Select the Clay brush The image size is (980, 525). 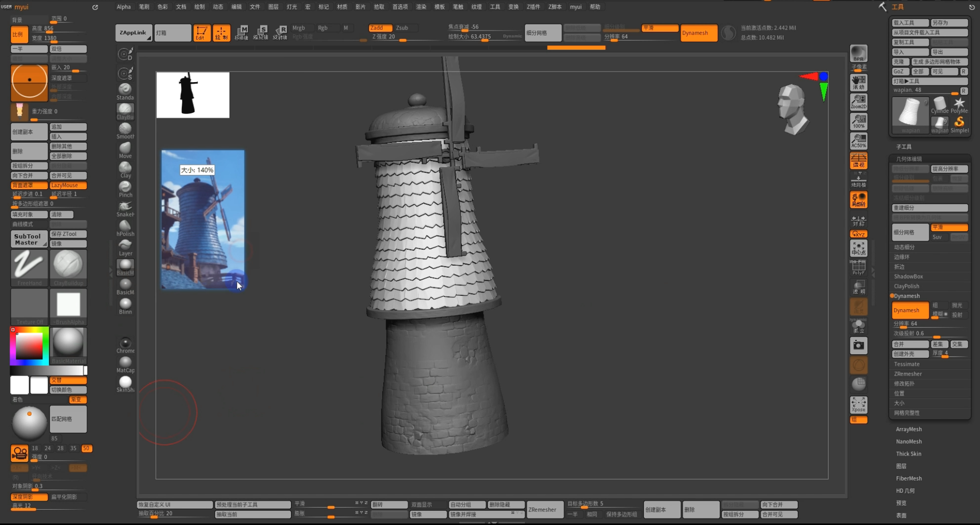point(125,170)
